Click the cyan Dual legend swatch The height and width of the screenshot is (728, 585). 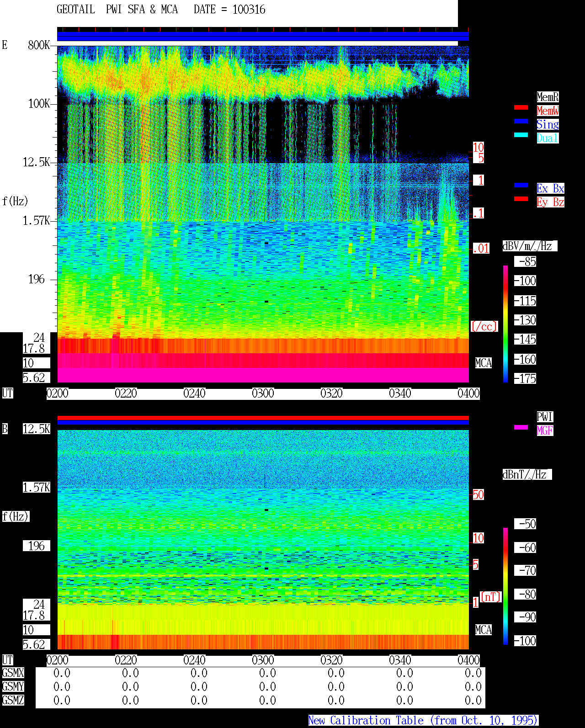pyautogui.click(x=521, y=135)
